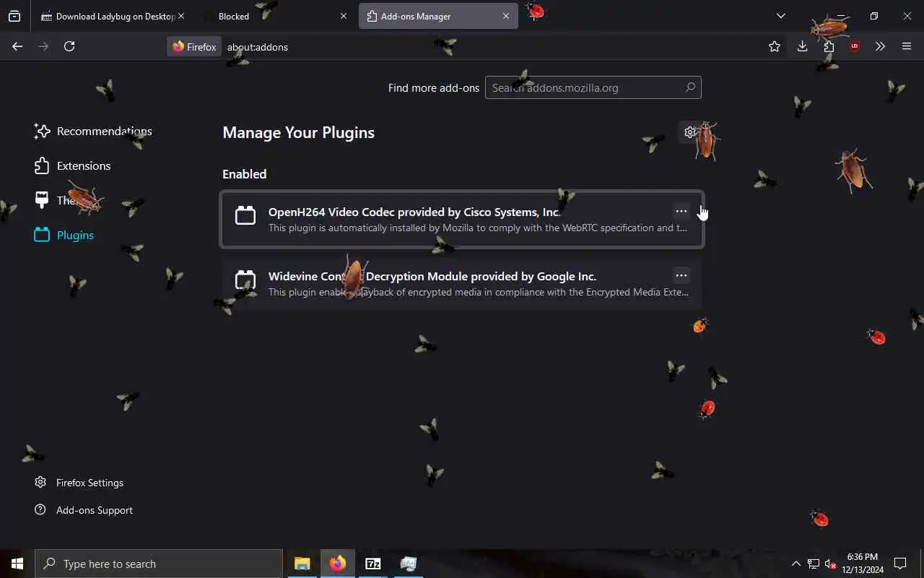Open Recommendations in the sidebar

pyautogui.click(x=92, y=131)
